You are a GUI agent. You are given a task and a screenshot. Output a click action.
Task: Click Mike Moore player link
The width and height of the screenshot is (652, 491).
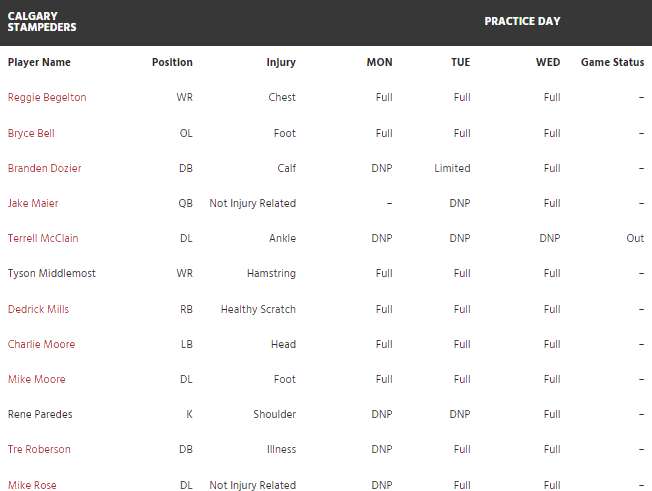(x=36, y=379)
